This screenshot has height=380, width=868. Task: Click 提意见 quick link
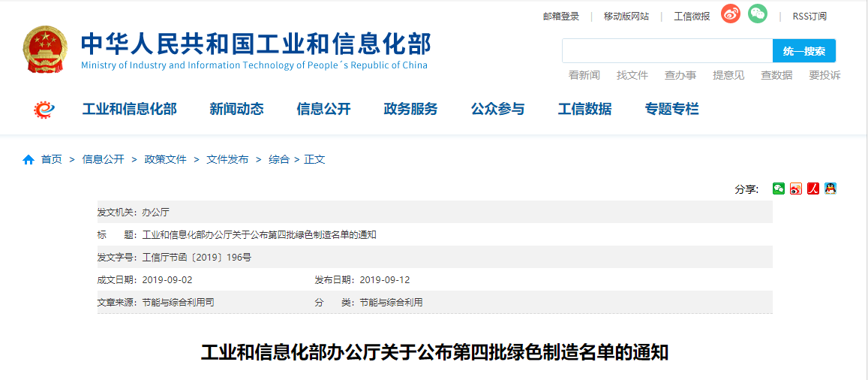click(728, 75)
